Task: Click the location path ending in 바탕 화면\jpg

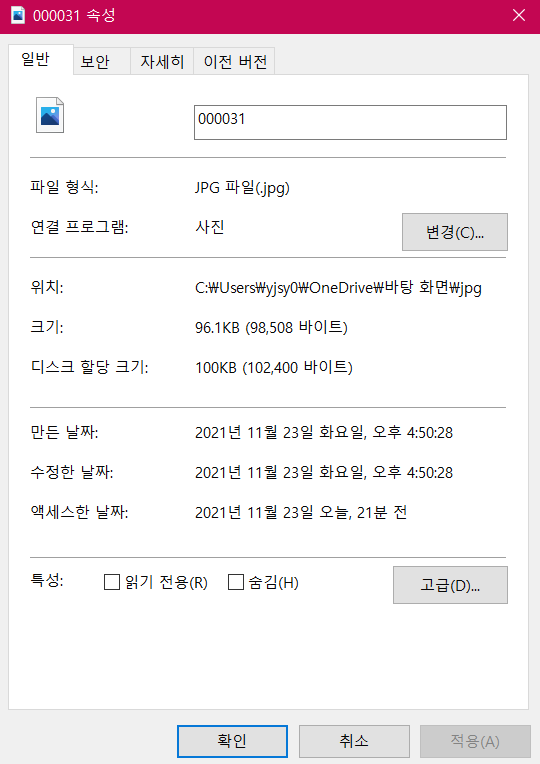Action: (x=338, y=287)
